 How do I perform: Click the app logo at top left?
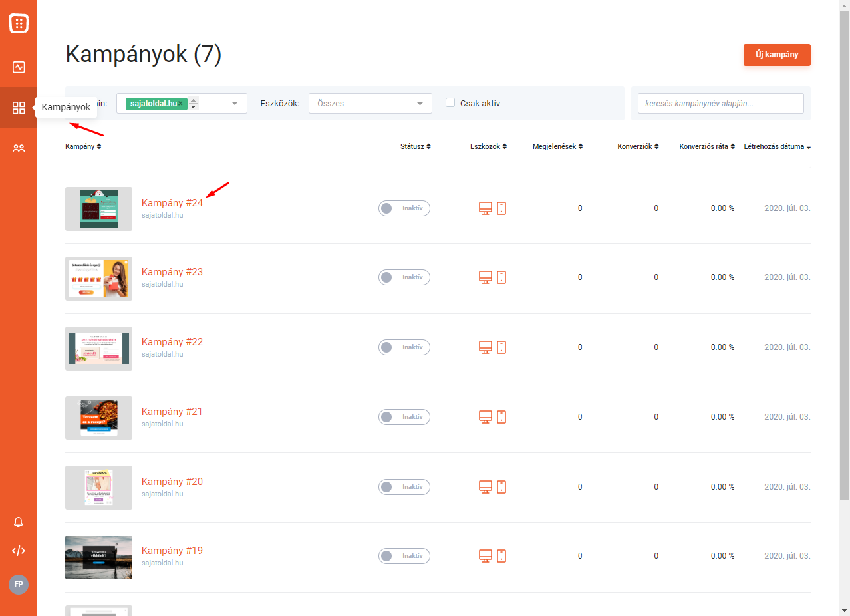(x=19, y=24)
